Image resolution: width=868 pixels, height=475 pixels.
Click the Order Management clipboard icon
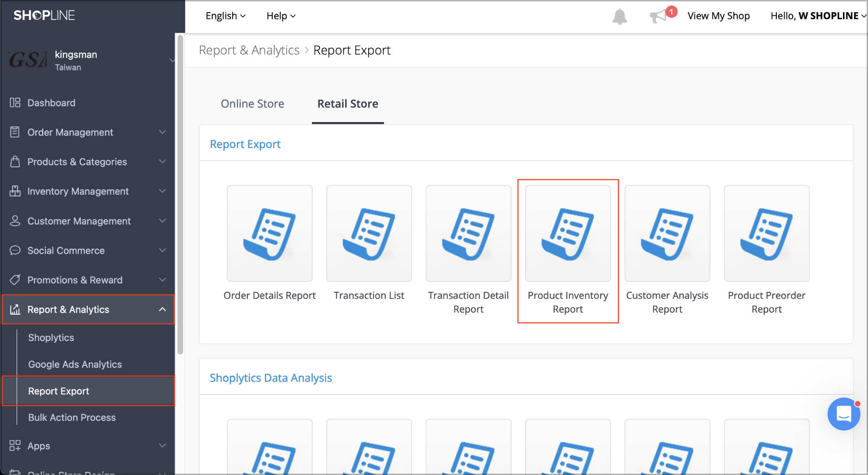pos(15,132)
